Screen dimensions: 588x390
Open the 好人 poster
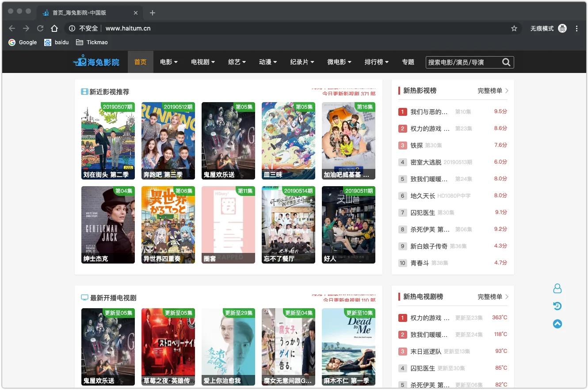[x=348, y=225]
